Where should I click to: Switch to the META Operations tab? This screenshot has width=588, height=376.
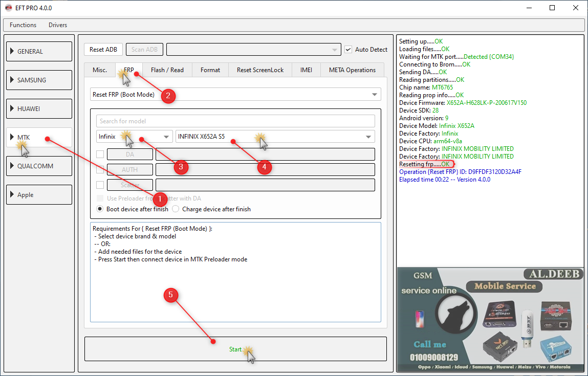352,70
